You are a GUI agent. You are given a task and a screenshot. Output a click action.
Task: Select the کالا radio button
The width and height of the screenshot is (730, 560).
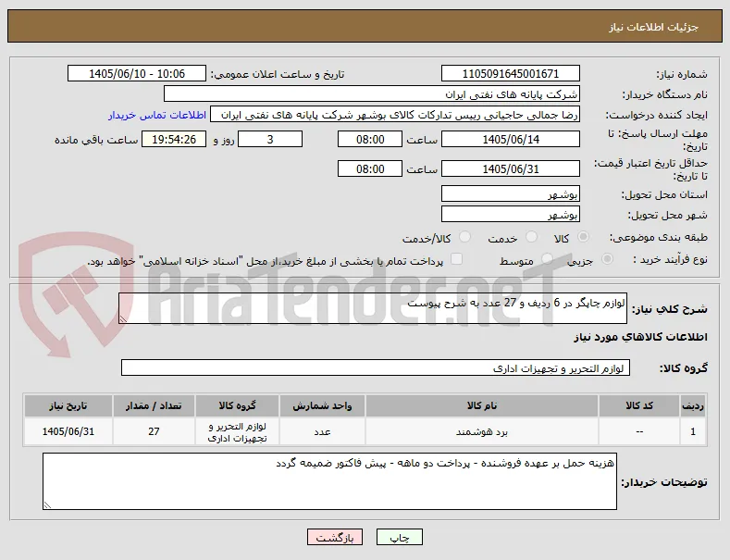pyautogui.click(x=583, y=237)
